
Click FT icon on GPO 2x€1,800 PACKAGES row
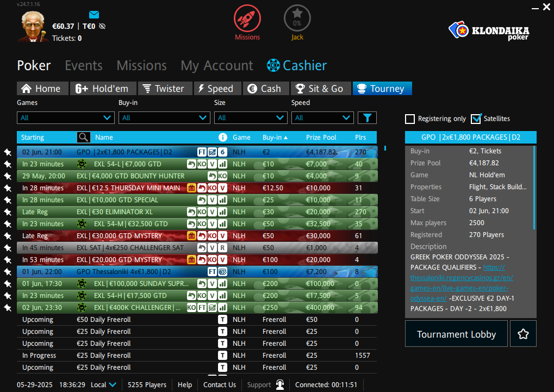pyautogui.click(x=202, y=152)
